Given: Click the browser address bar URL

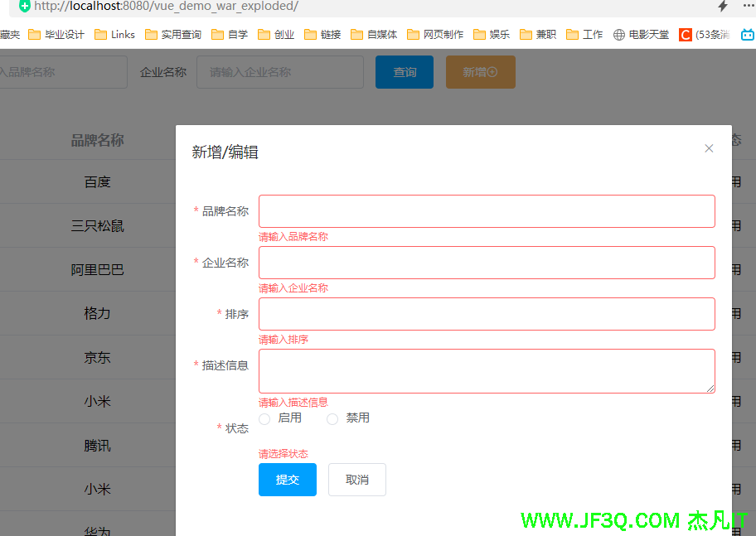Looking at the screenshot, I should (166, 7).
